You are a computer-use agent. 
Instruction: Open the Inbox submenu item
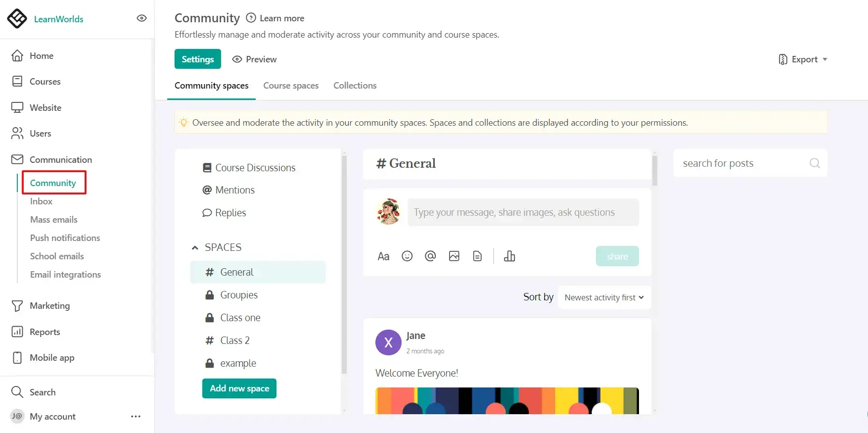(x=41, y=201)
